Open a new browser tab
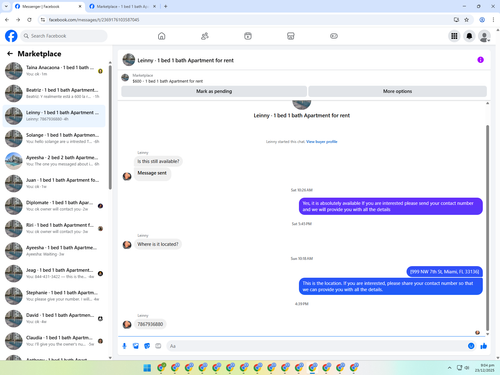 (x=166, y=6)
